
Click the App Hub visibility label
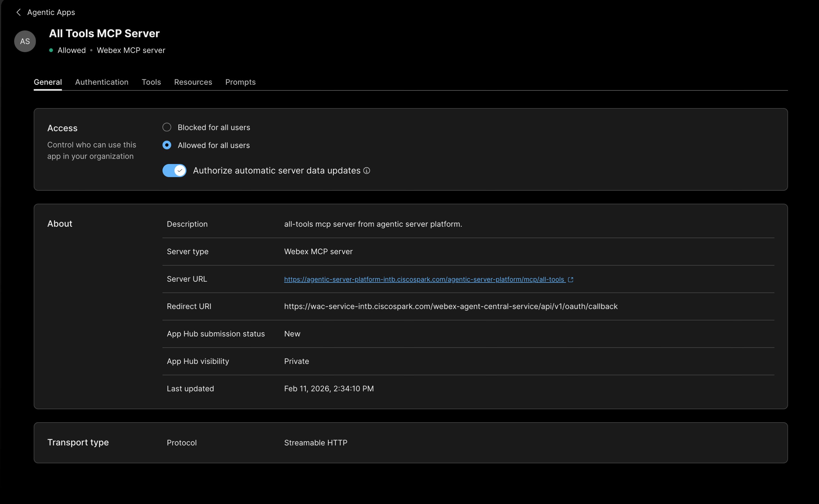click(x=198, y=361)
